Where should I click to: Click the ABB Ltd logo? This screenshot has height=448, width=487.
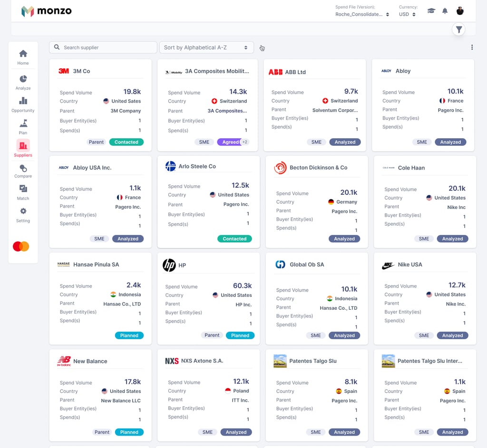[x=275, y=72]
